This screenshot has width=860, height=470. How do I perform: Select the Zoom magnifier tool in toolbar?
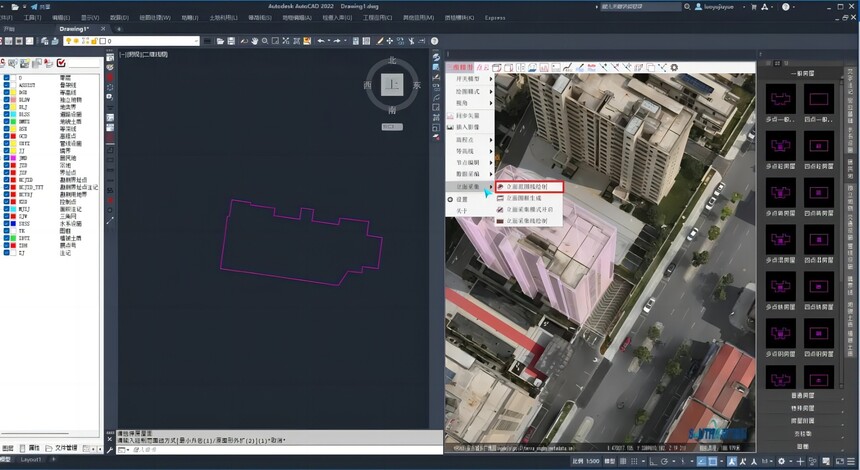(x=265, y=41)
